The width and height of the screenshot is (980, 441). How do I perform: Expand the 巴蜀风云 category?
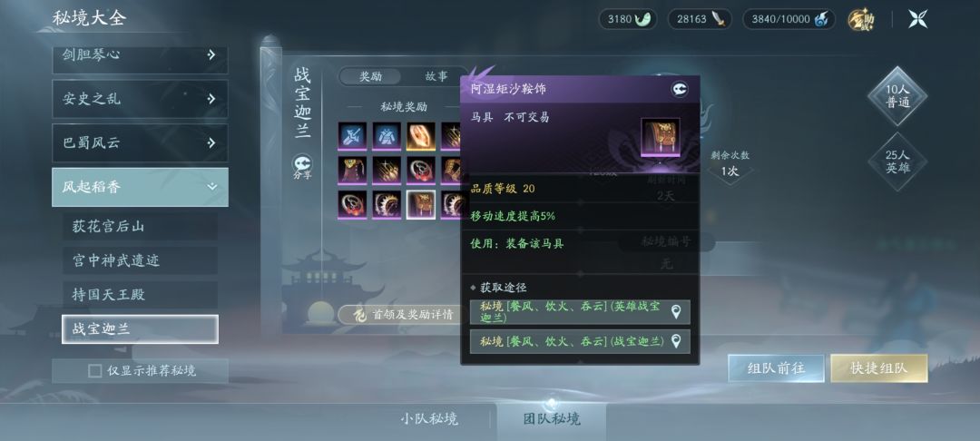pyautogui.click(x=140, y=142)
